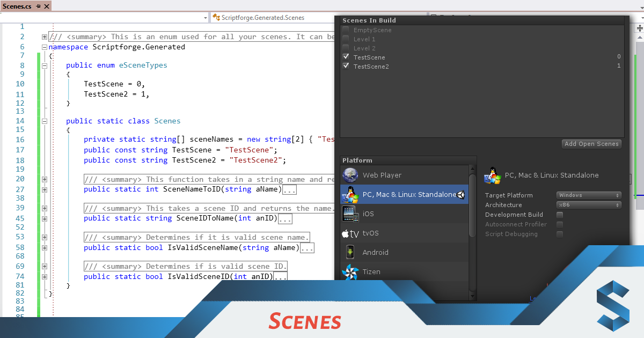This screenshot has height=338, width=644.
Task: Select the Web Player globe icon
Action: tap(350, 175)
